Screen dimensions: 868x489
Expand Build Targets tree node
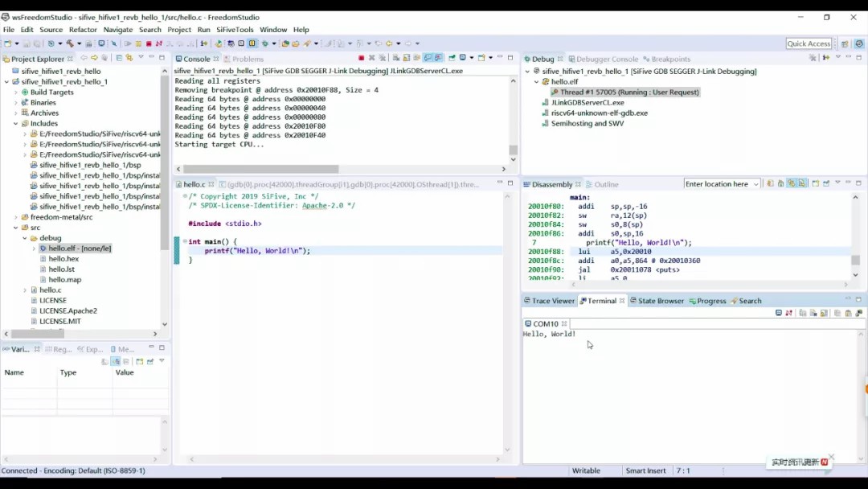pos(15,92)
